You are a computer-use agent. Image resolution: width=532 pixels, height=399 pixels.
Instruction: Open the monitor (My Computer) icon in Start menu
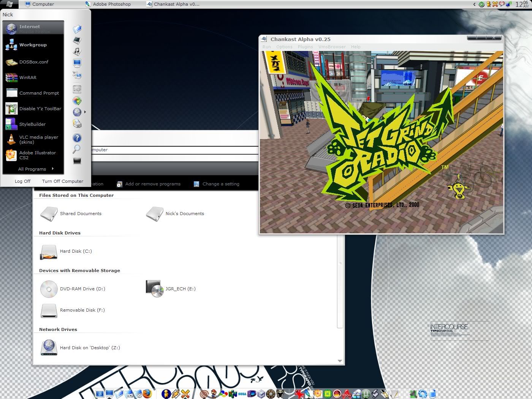[x=77, y=63]
